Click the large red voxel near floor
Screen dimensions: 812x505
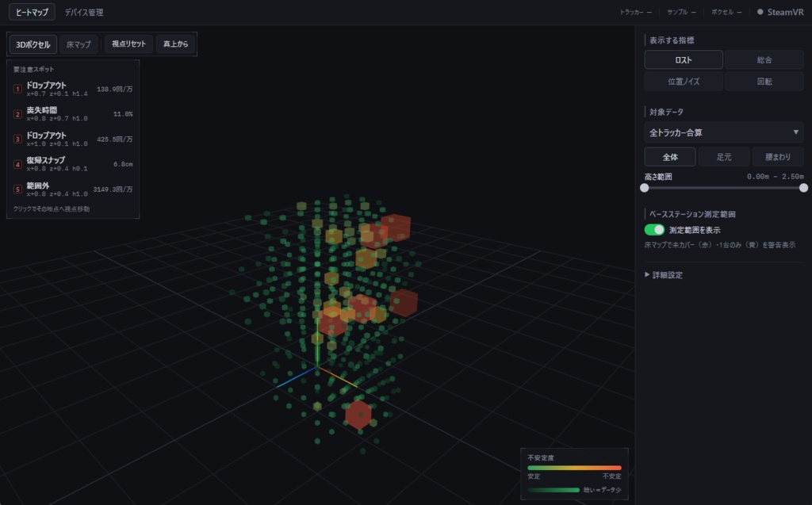pyautogui.click(x=358, y=415)
